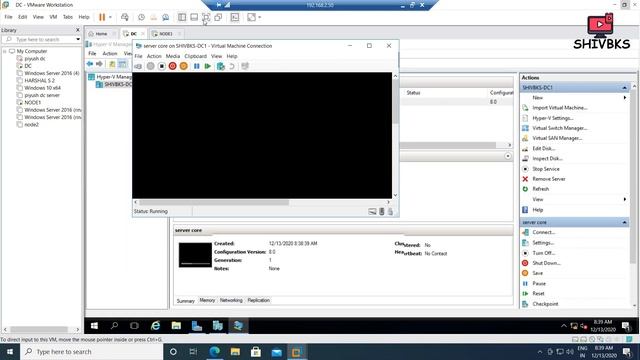The width and height of the screenshot is (640, 360).
Task: Click the green Reset icon in VM Connection
Action: point(208,66)
